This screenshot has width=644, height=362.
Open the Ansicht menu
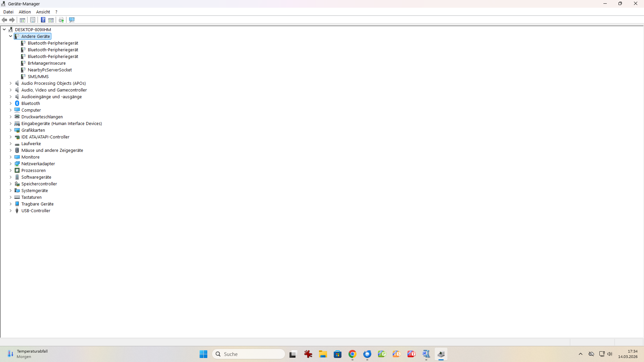coord(43,12)
